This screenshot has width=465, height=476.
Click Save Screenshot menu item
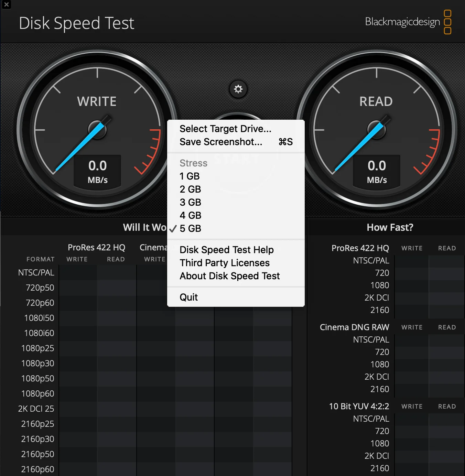(x=221, y=142)
